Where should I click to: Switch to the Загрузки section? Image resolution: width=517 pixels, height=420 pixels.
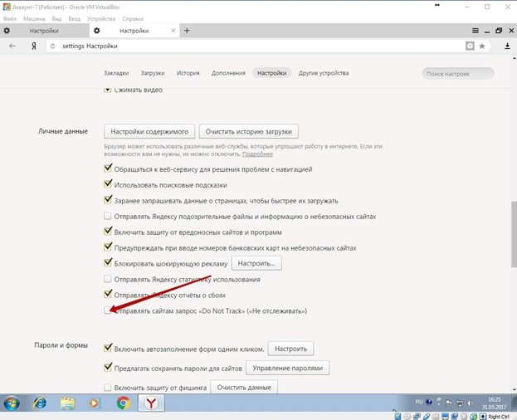pos(153,73)
